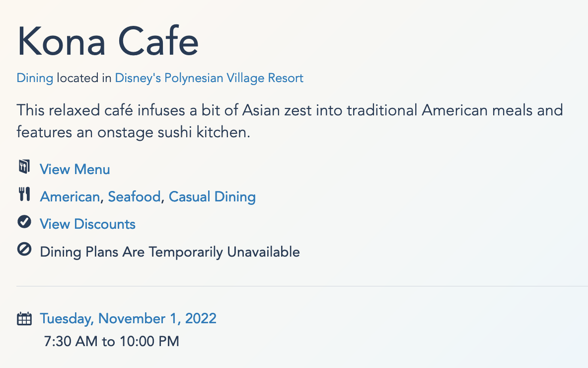Click the calendar icon
This screenshot has height=368, width=588.
pyautogui.click(x=24, y=318)
